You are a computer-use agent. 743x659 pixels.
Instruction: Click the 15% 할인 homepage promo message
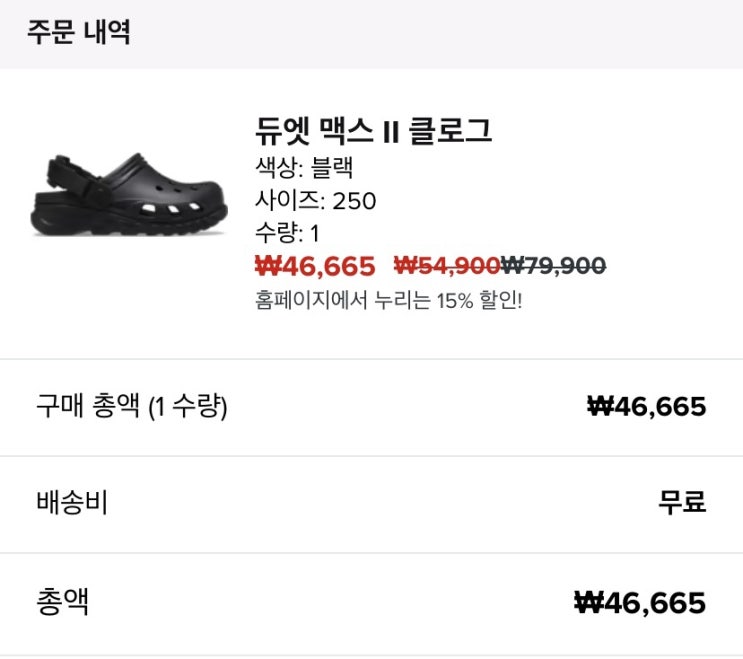pos(389,300)
